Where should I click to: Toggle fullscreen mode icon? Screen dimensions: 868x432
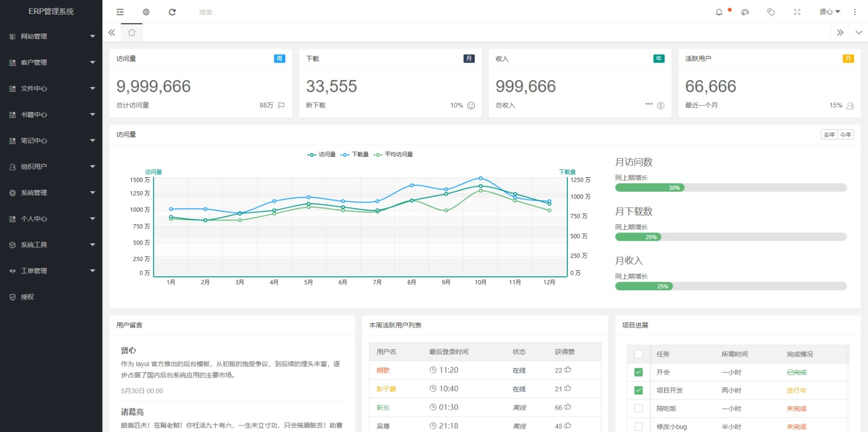[797, 12]
